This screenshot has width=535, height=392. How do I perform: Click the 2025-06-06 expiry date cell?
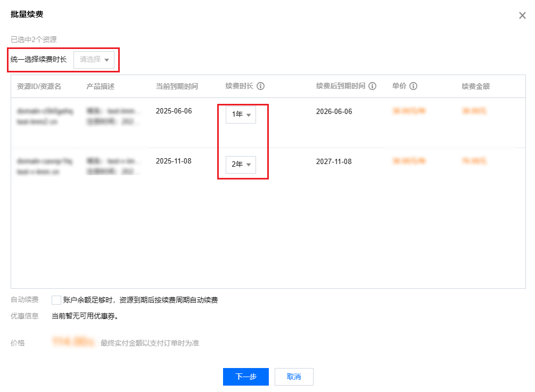click(x=174, y=111)
